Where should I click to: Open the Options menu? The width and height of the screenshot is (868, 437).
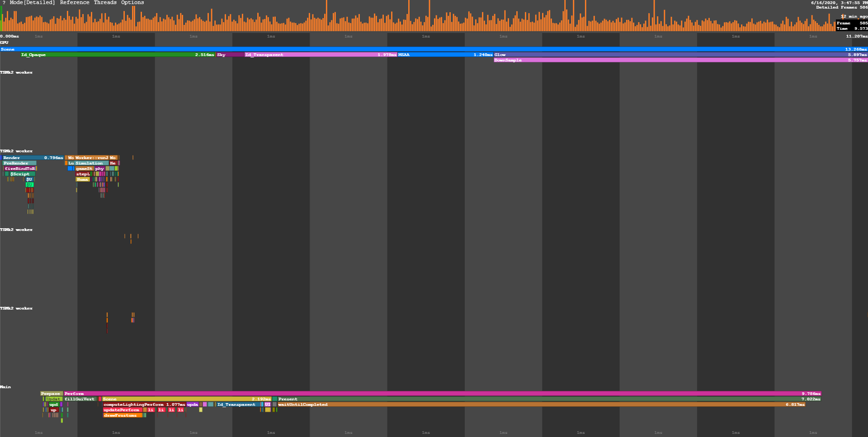[x=132, y=3]
